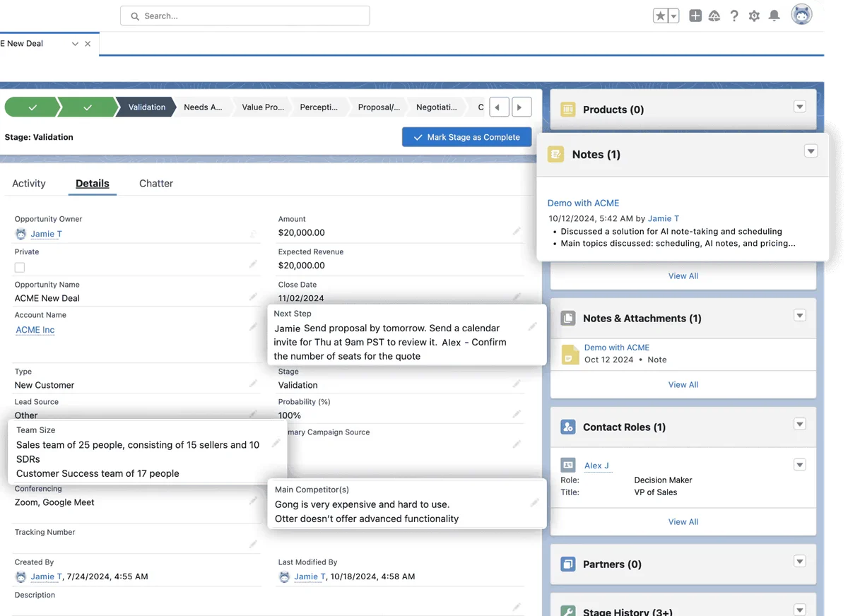Open the dropdown on Alex J's contact role row
The width and height of the screenshot is (848, 616).
[x=799, y=465]
